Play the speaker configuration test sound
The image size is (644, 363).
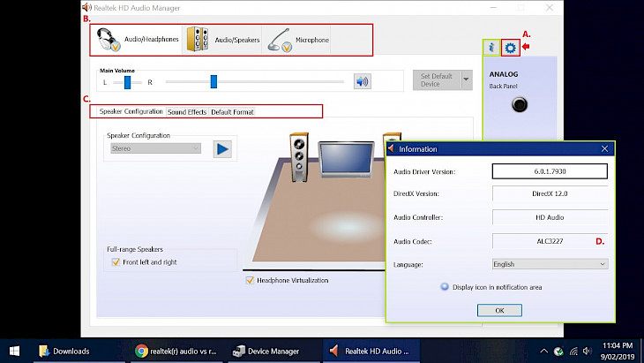[x=222, y=148]
